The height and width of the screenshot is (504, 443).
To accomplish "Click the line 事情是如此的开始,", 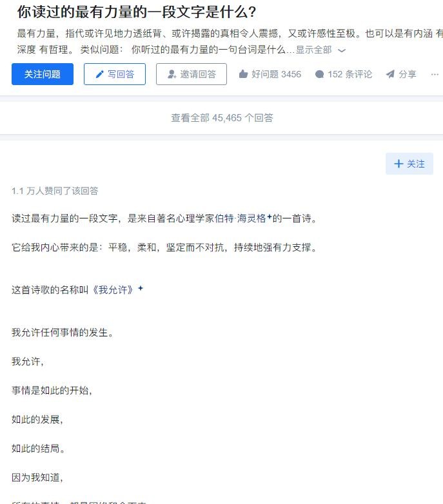I will pos(52,390).
